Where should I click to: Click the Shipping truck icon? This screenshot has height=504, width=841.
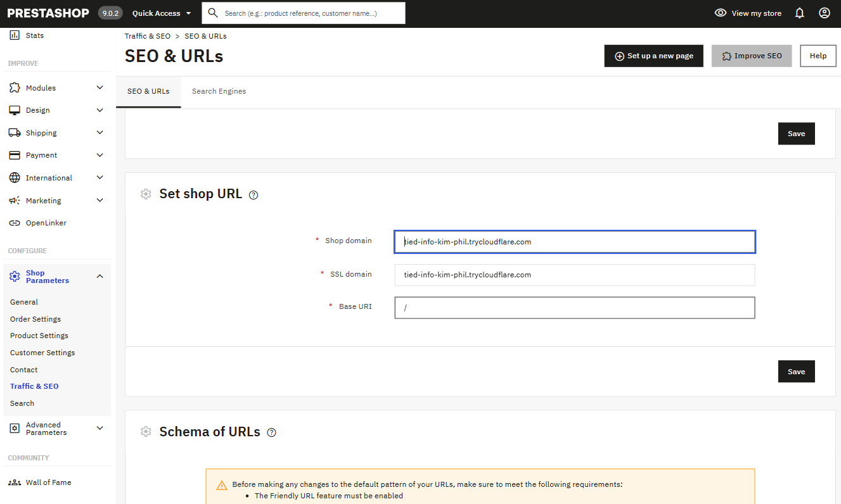[14, 133]
